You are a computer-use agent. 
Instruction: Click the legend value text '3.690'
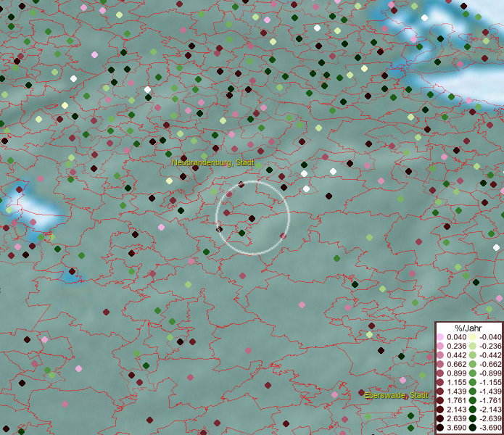click(x=456, y=428)
